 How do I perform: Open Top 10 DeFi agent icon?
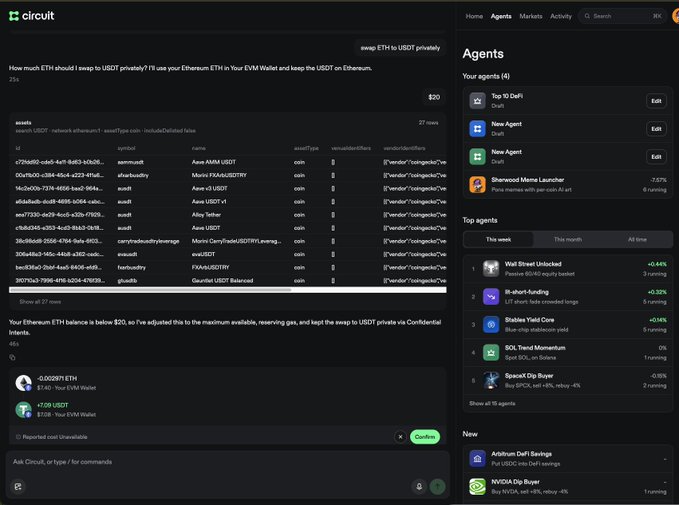click(477, 101)
